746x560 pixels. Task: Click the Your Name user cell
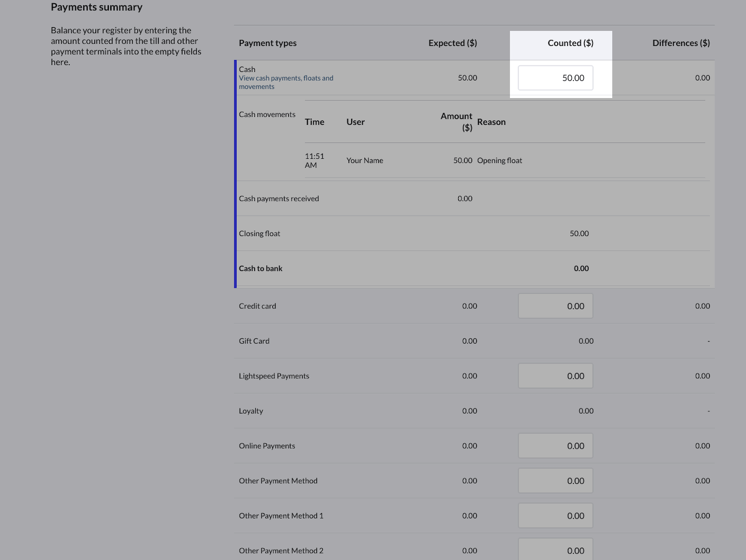(x=364, y=160)
